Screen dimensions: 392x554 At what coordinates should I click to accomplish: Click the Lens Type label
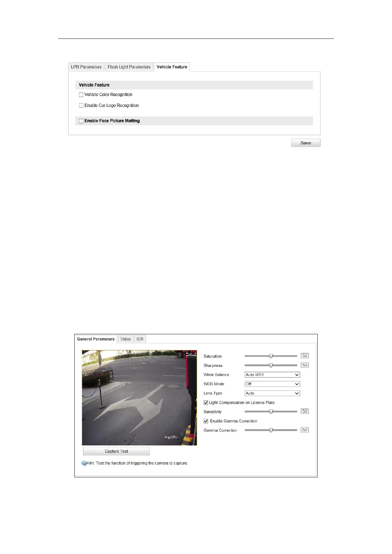point(213,393)
